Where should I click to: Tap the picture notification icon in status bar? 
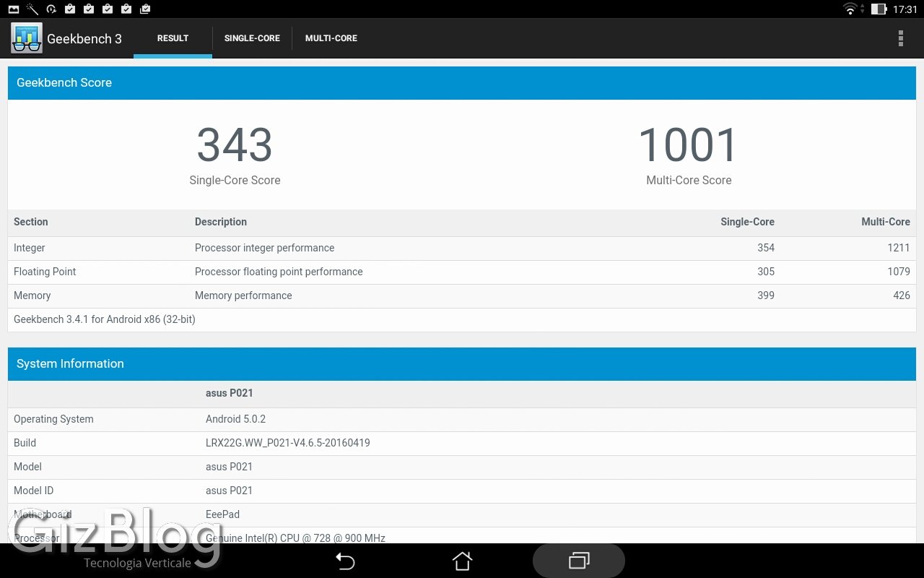[13, 9]
